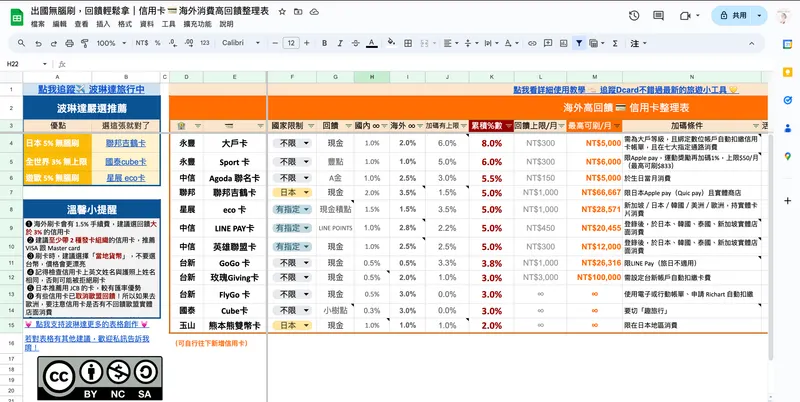Viewport: 800px width, 402px height.
Task: Insert a link from the toolbar
Action: tap(532, 43)
